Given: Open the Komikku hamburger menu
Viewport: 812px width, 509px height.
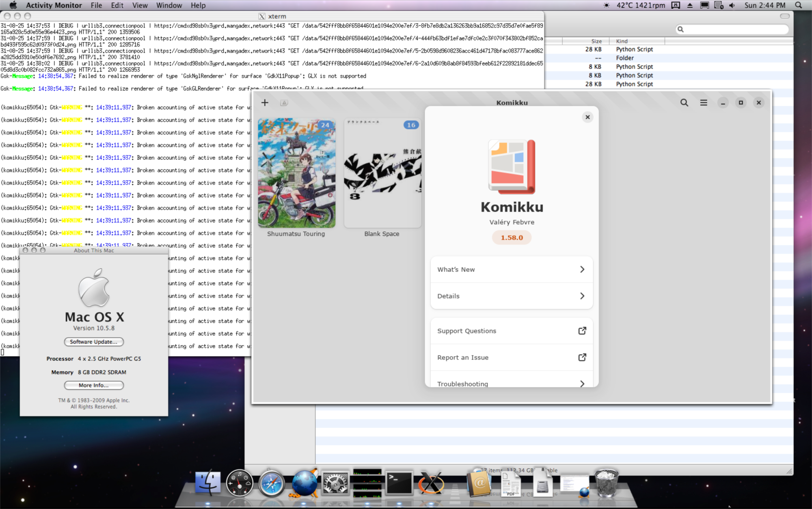Looking at the screenshot, I should click(x=704, y=103).
